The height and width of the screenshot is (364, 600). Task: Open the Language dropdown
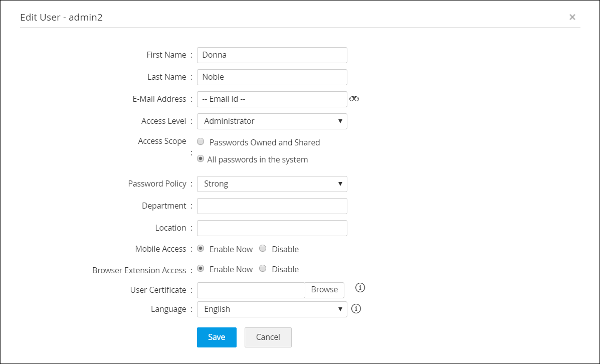tap(272, 309)
